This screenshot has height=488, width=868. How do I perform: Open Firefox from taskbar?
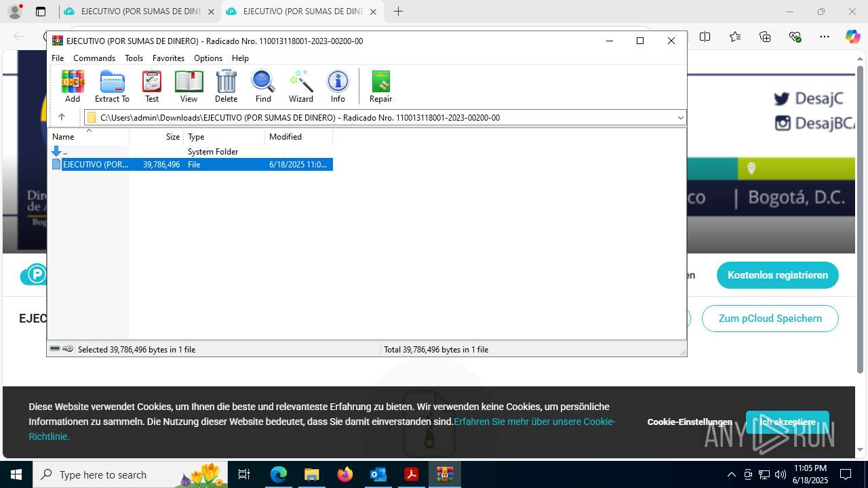pyautogui.click(x=344, y=474)
